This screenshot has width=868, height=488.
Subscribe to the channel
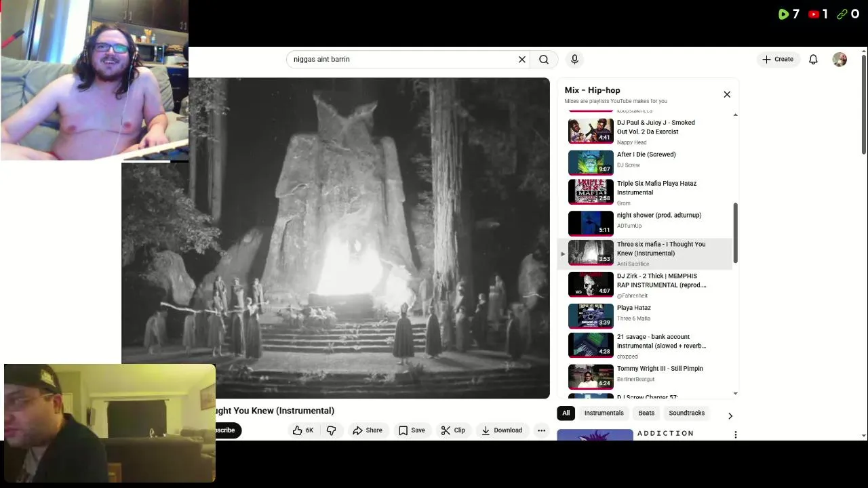tap(225, 430)
